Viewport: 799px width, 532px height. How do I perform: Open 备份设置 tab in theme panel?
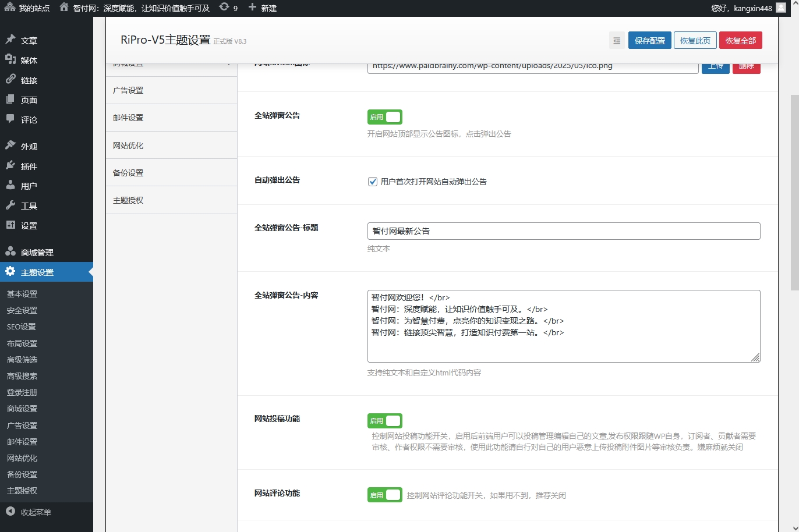[x=171, y=173]
